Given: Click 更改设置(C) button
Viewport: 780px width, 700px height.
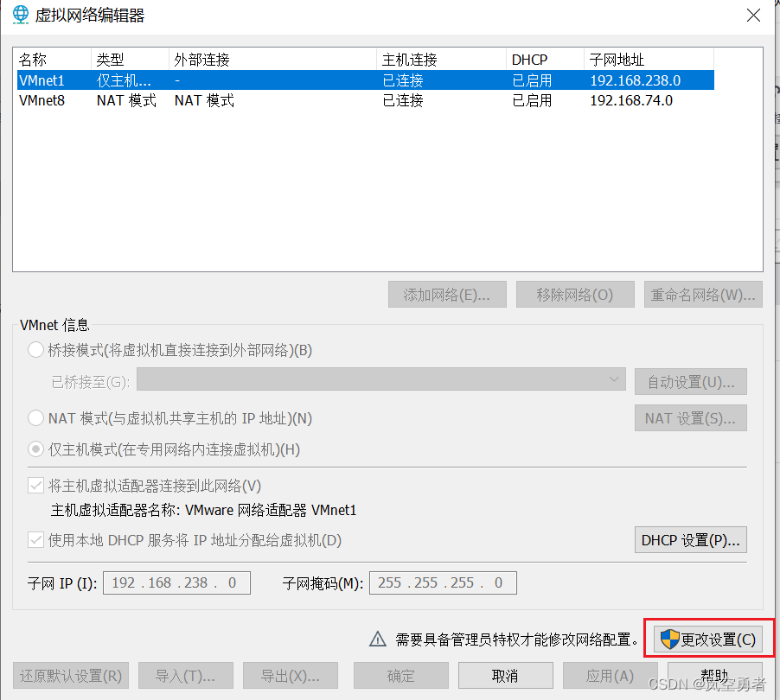Looking at the screenshot, I should tap(708, 639).
